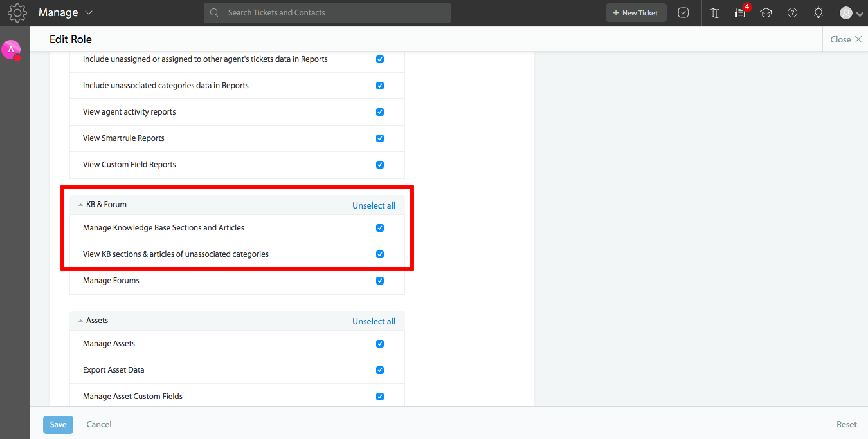
Task: Open the task checkmark icon in the top bar
Action: coord(683,12)
